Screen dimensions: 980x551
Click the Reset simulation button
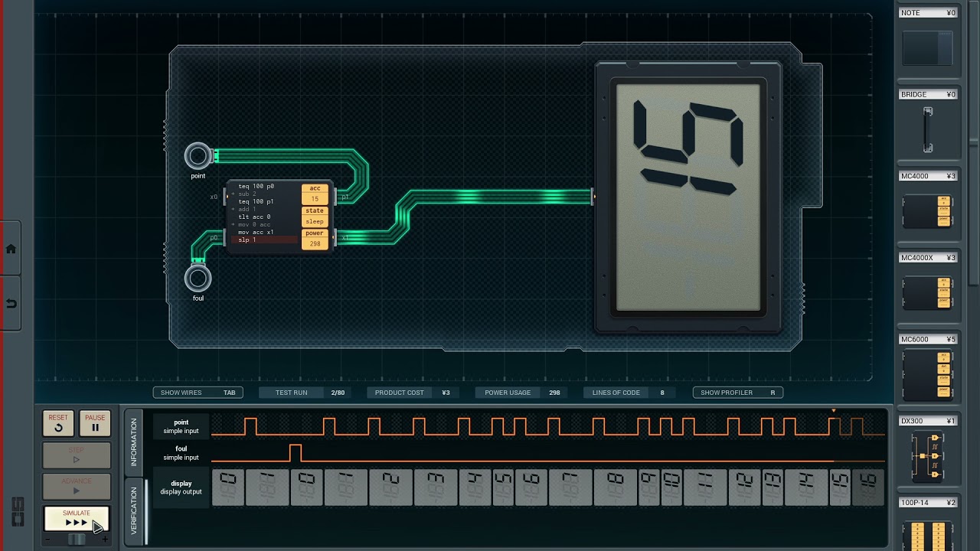tap(58, 423)
